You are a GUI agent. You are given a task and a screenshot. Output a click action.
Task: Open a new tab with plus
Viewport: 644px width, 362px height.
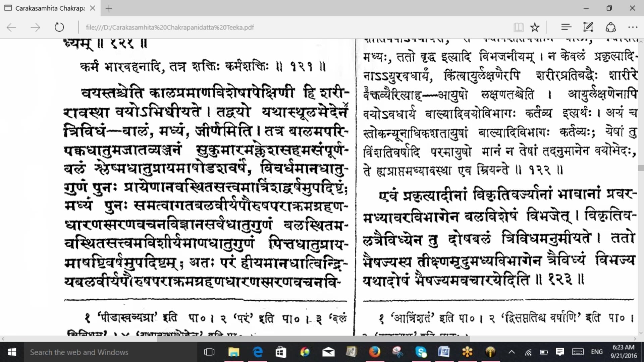109,8
